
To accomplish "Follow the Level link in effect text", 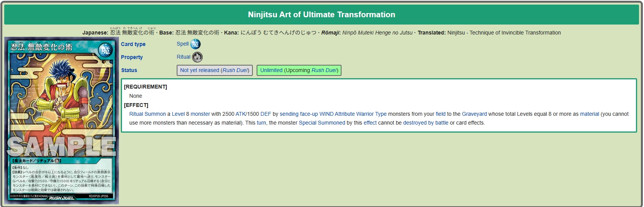I will pos(178,114).
